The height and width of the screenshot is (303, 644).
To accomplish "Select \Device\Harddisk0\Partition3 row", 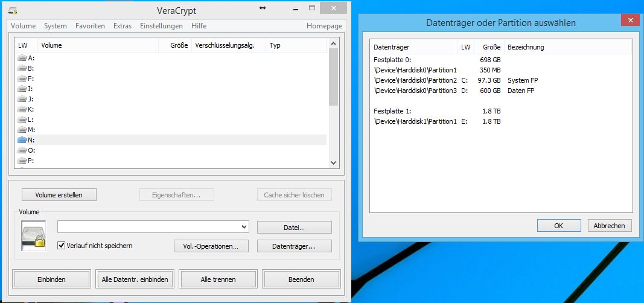I will tap(501, 91).
